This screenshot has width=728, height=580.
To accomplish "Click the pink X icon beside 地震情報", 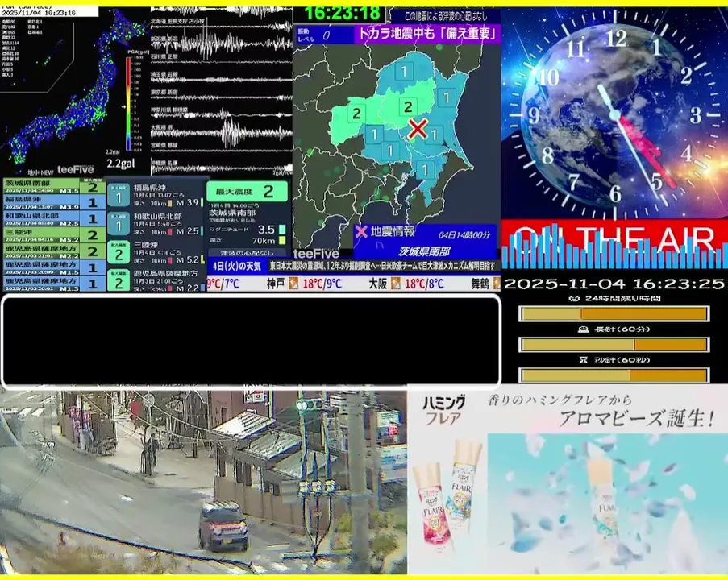I will click(361, 231).
